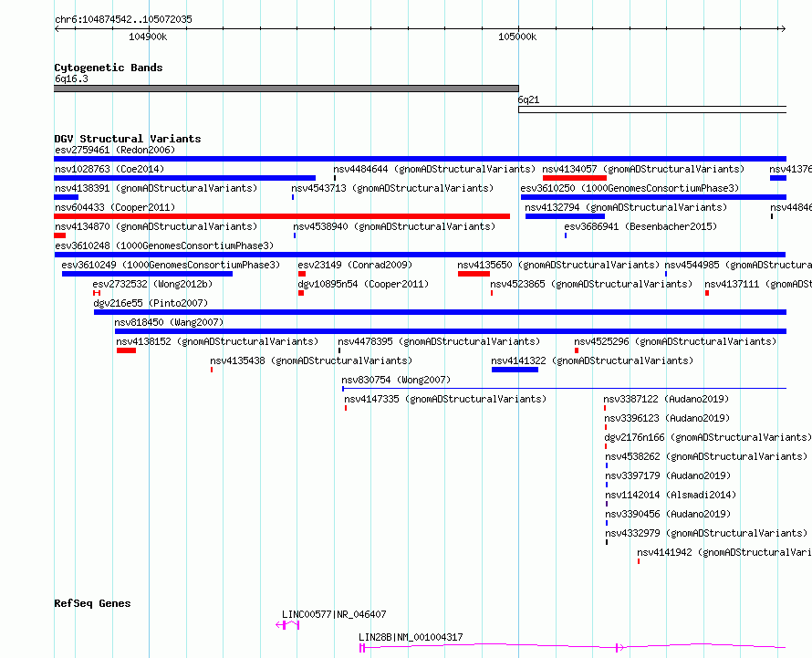812x658 pixels.
Task: Click nsv4141942 variant label
Action: 724,552
